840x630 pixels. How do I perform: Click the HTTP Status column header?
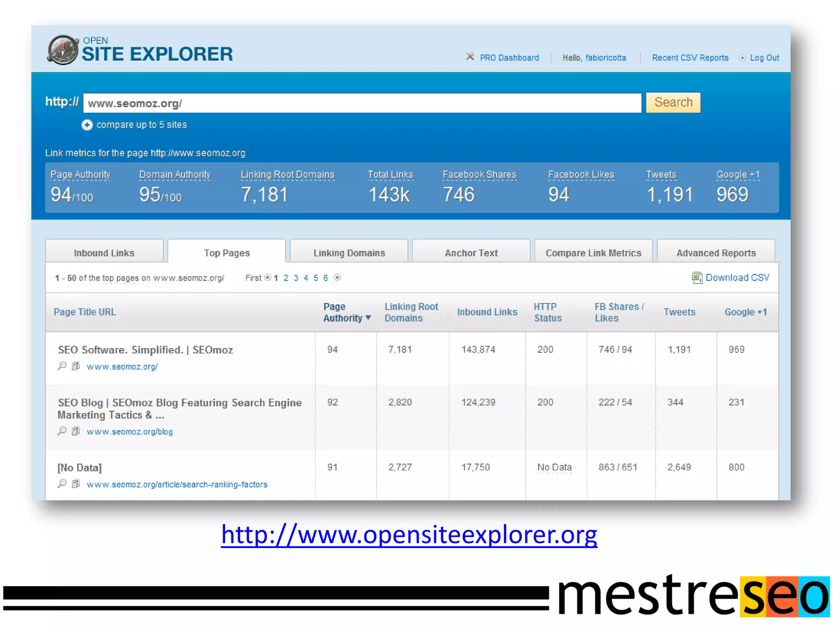(x=548, y=312)
